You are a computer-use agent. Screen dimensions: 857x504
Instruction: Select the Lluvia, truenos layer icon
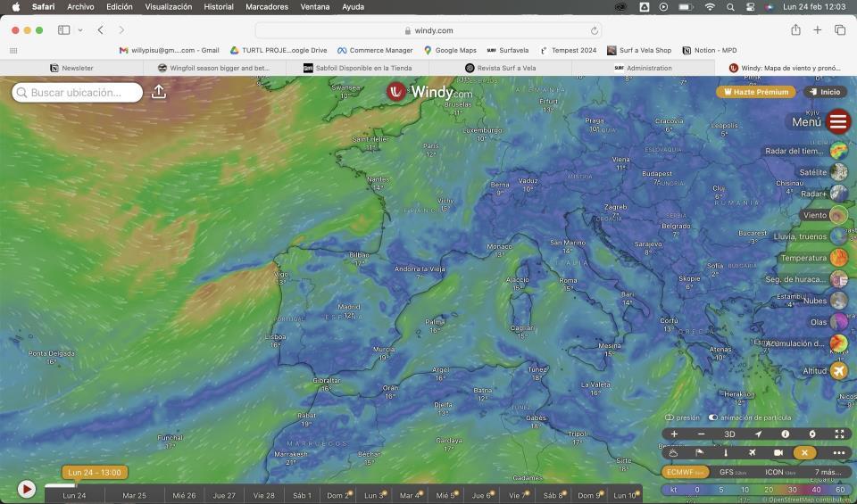pos(839,236)
